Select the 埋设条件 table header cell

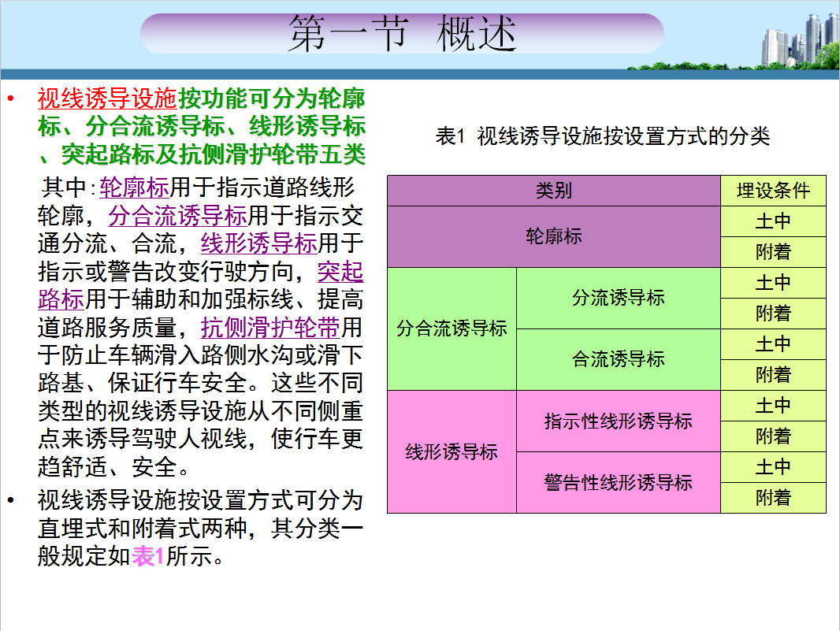[773, 191]
